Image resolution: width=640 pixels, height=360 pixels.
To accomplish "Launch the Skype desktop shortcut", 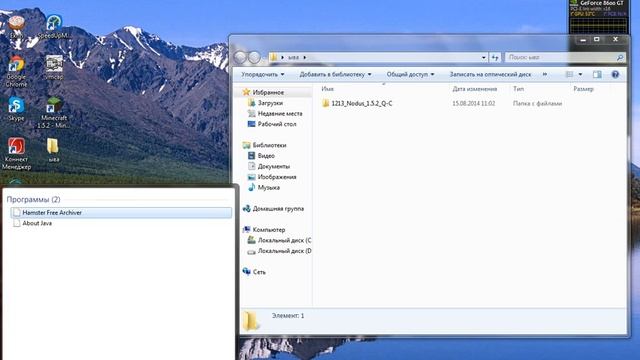I will click(16, 109).
